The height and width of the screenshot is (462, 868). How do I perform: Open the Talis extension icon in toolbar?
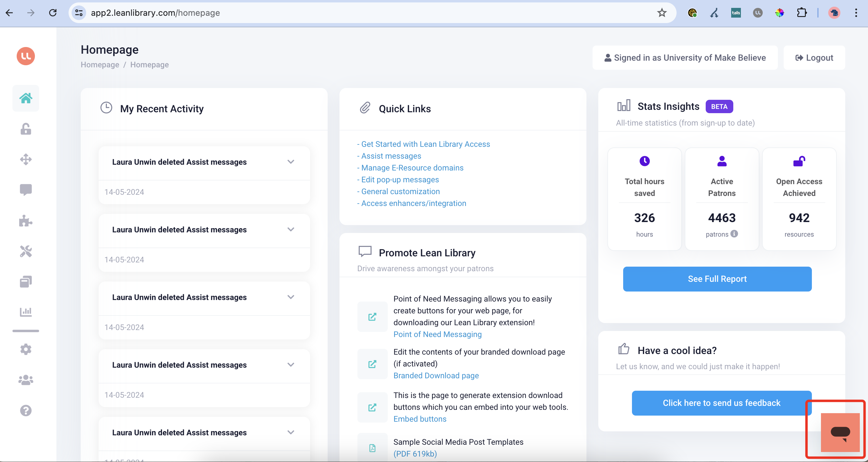click(x=736, y=13)
